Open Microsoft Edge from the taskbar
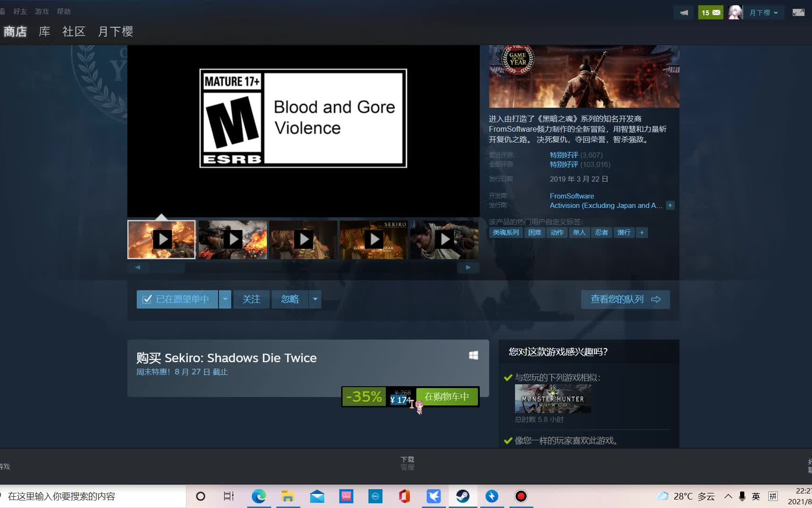The width and height of the screenshot is (812, 508). [x=258, y=496]
